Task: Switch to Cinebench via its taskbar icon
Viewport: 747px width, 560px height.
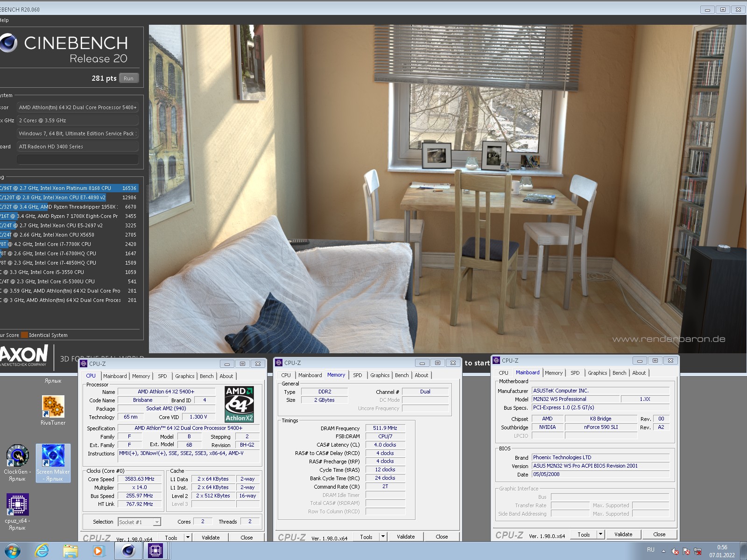Action: pyautogui.click(x=128, y=551)
